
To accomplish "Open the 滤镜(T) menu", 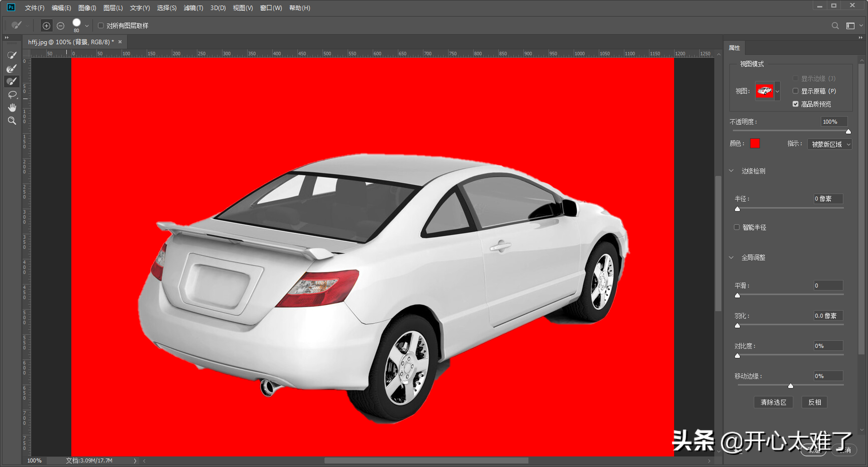I will [x=193, y=8].
